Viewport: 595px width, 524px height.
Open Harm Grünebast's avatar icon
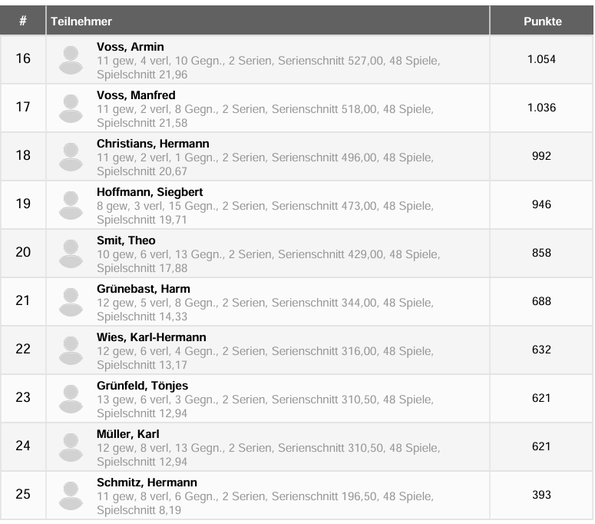[x=71, y=302]
